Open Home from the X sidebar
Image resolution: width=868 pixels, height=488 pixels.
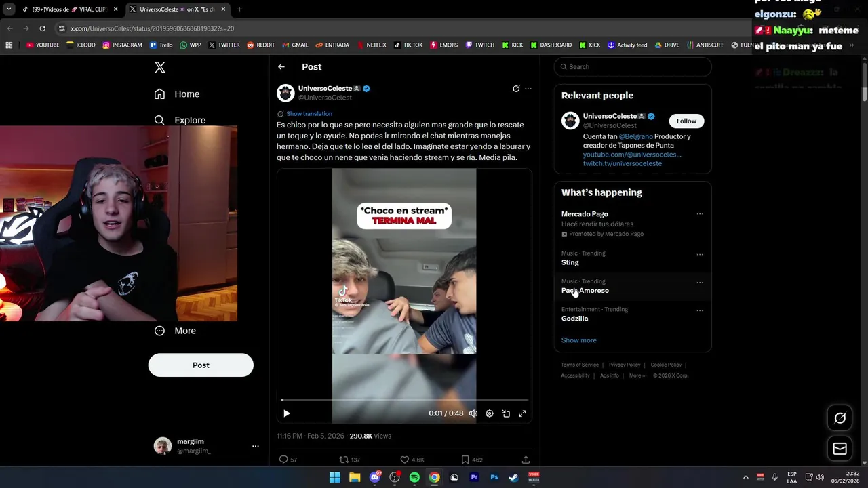coord(177,94)
